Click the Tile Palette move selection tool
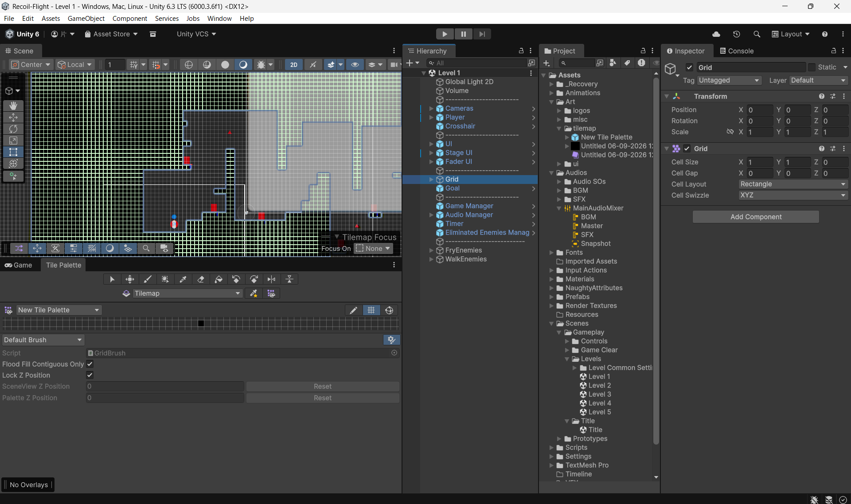This screenshot has width=851, height=504. pos(130,279)
